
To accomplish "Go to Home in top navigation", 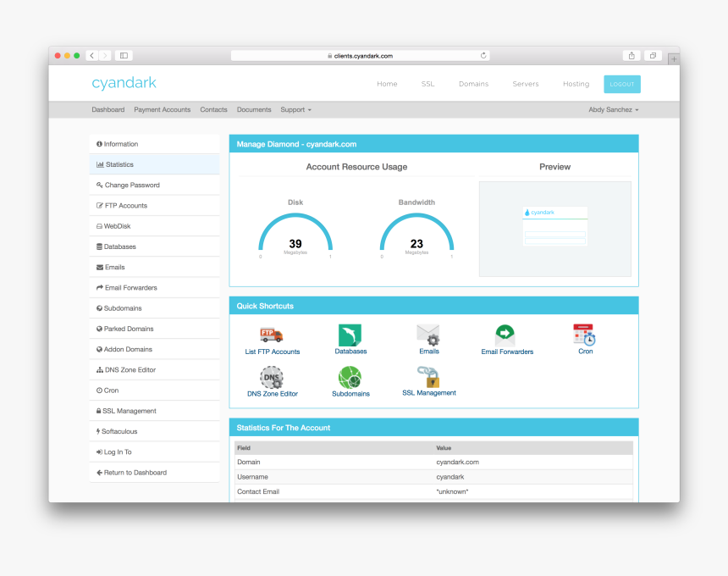I will (x=387, y=84).
